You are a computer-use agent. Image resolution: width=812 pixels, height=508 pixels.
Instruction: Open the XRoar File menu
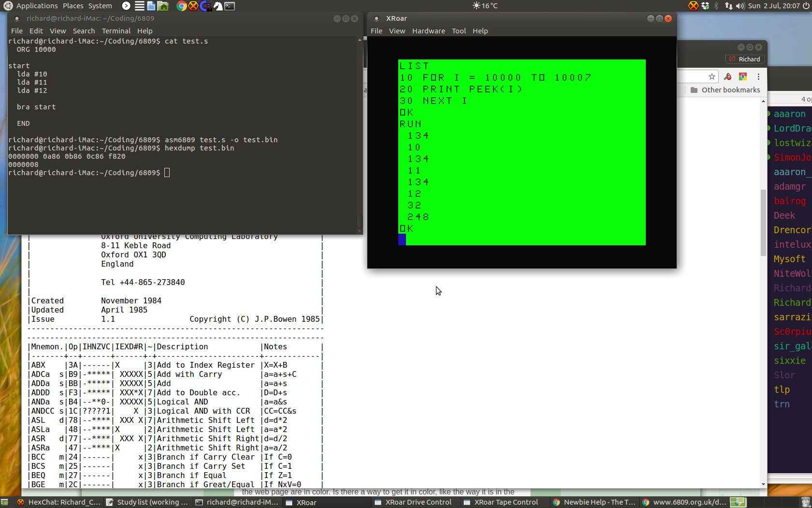tap(377, 31)
